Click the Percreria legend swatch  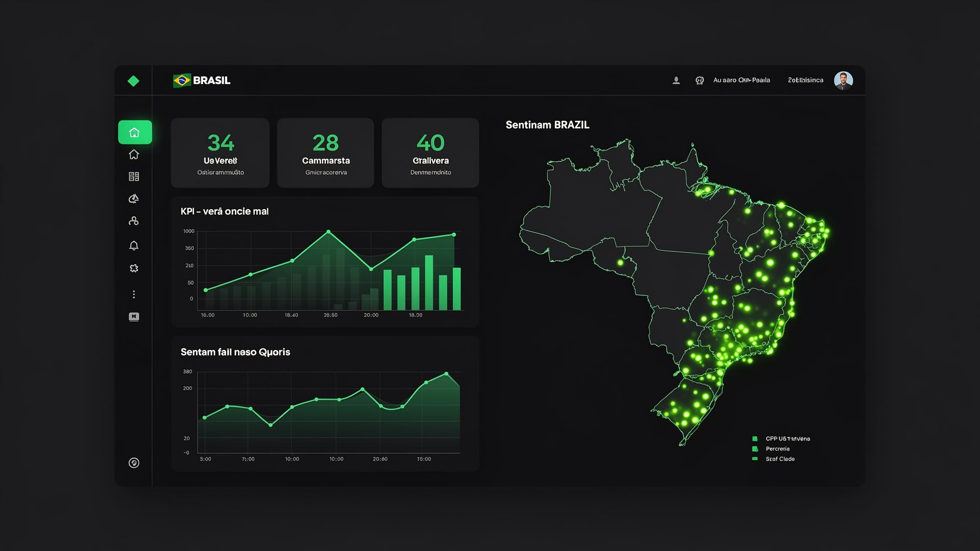[x=755, y=449]
